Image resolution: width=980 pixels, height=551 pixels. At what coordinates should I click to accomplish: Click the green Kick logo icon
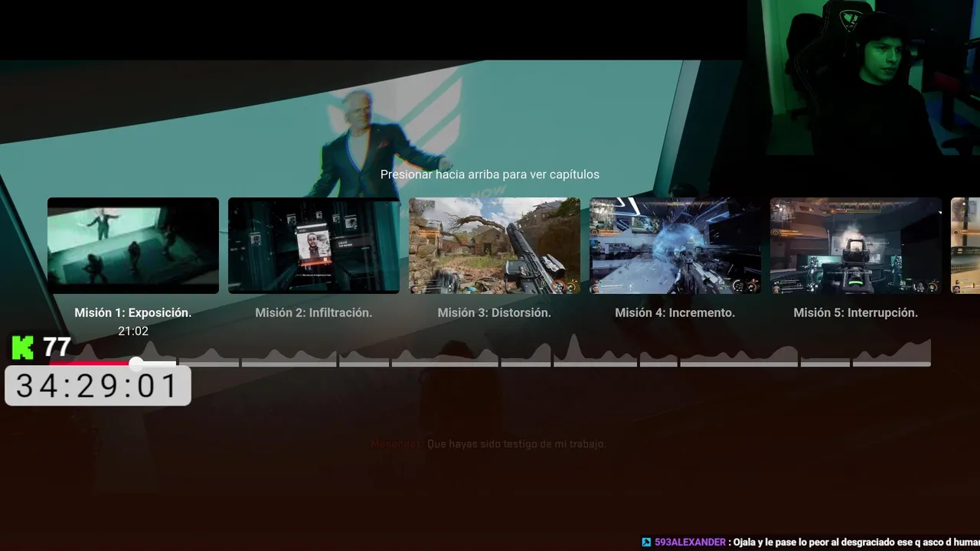tap(23, 347)
